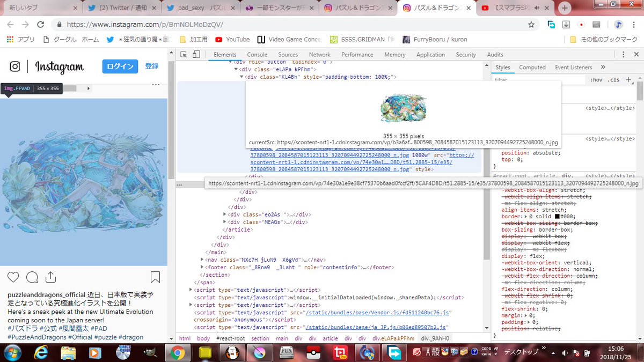Expand the footer class _8Rna9 node
644x362 pixels.
[x=202, y=267]
